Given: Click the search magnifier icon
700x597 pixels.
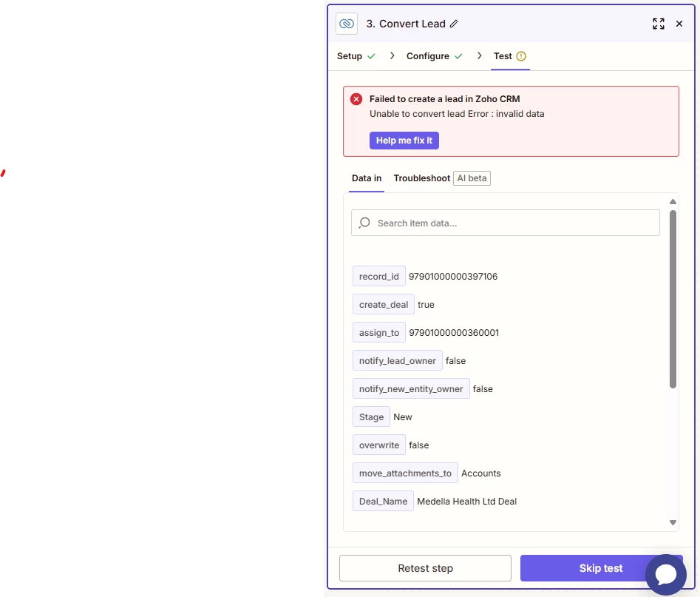Looking at the screenshot, I should click(x=364, y=223).
